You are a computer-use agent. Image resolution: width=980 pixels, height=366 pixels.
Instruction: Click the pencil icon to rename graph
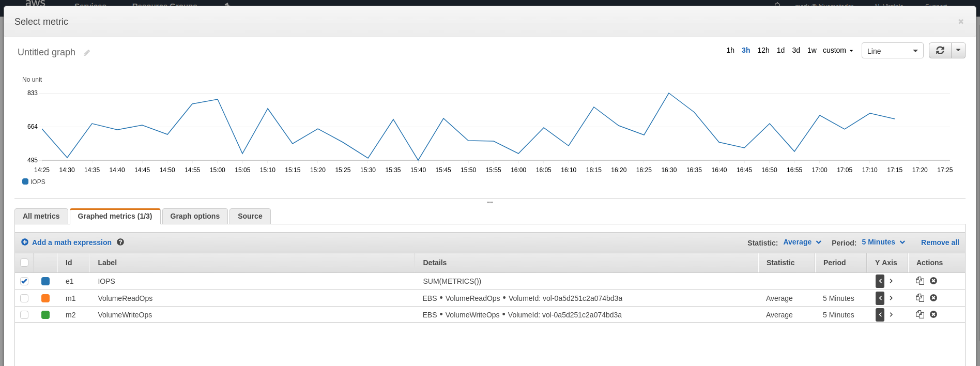tap(87, 53)
